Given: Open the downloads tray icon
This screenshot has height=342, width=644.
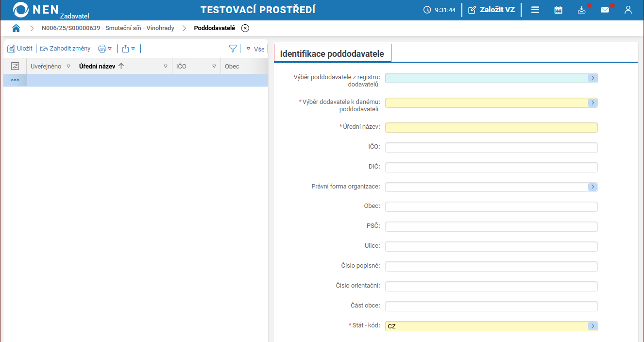Looking at the screenshot, I should 581,10.
